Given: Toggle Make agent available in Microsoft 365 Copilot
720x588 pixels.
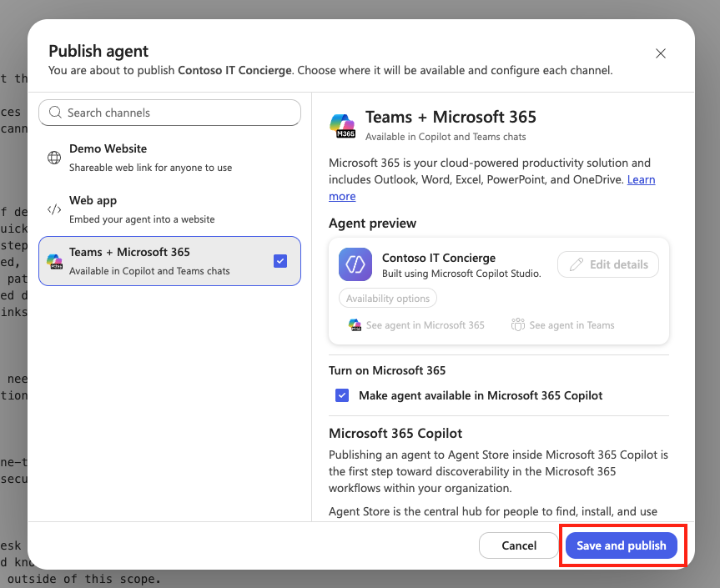Looking at the screenshot, I should (342, 395).
